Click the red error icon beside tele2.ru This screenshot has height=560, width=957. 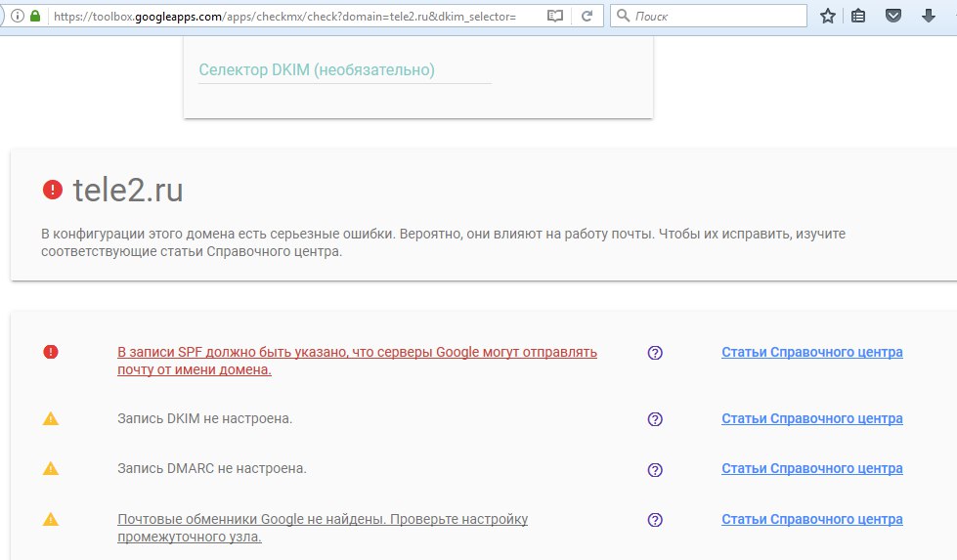point(53,190)
